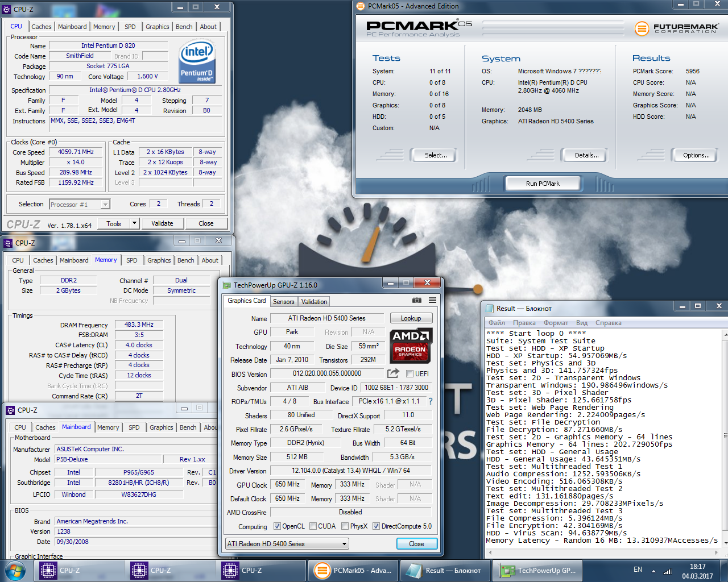The image size is (728, 582).
Task: Open the Справка menu in Notepad
Action: [608, 323]
